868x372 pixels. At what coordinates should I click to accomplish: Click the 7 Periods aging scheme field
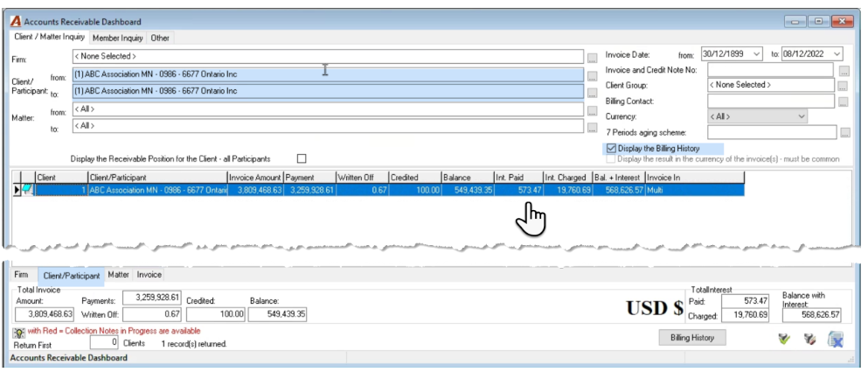point(772,132)
